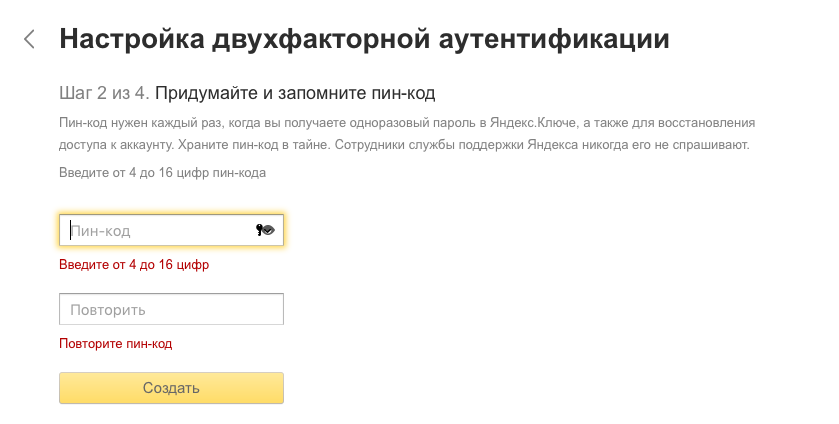Click the red Введите от 4 до 16 цифр error

tap(134, 265)
